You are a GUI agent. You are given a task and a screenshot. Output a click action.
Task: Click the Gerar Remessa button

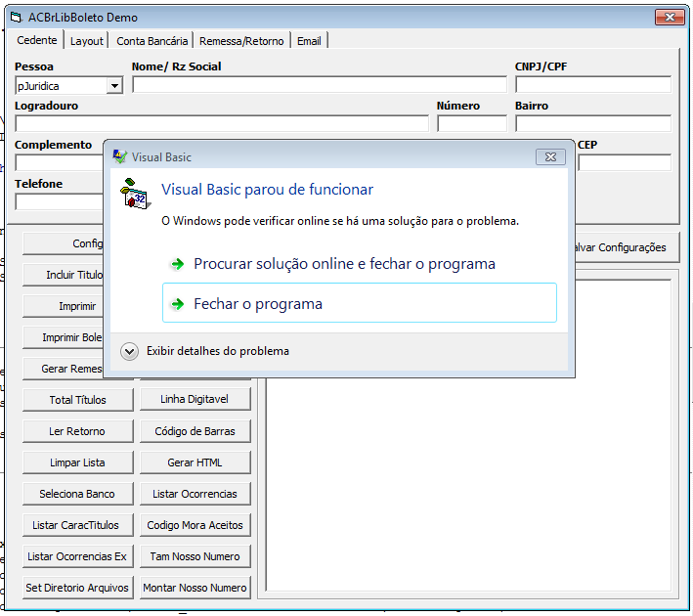tap(63, 369)
